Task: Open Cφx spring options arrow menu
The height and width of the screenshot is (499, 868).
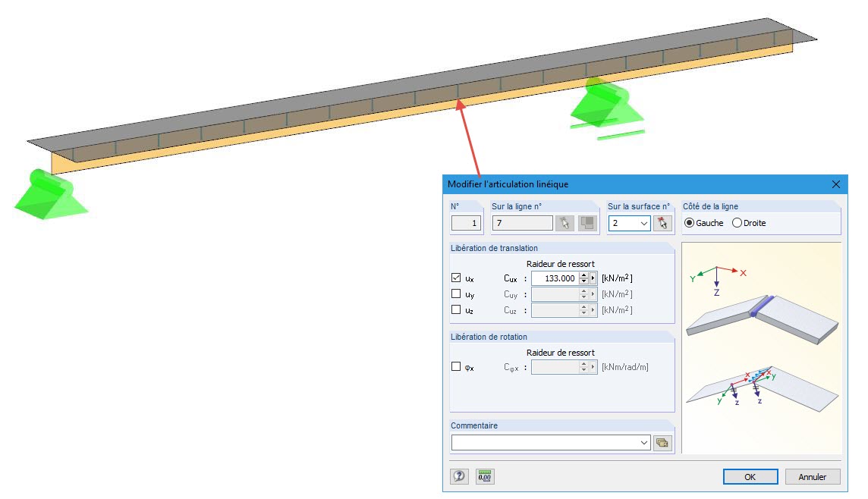Action: [x=593, y=367]
